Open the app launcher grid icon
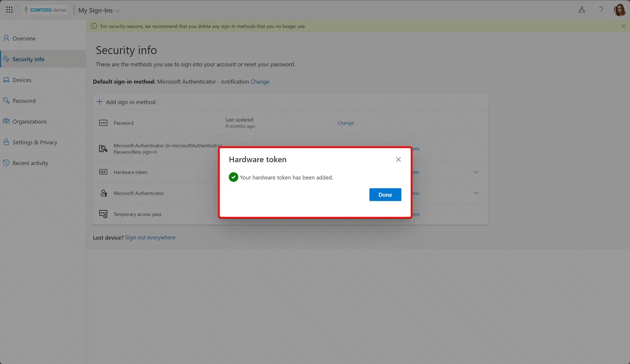Viewport: 630px width, 364px height. 9,10
